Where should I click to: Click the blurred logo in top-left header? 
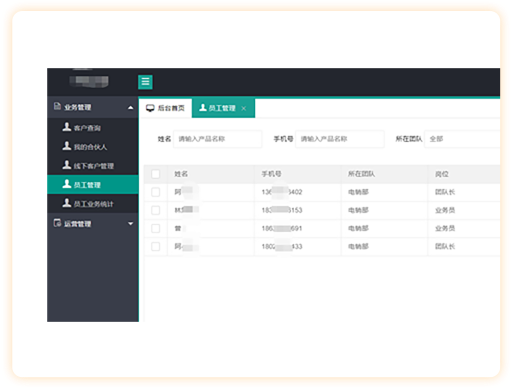[89, 81]
